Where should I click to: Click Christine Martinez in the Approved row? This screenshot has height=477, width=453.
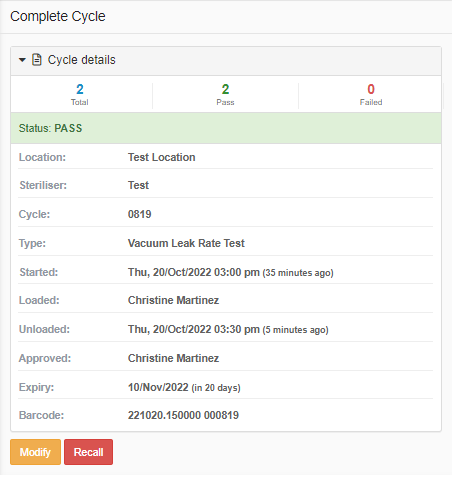tap(173, 358)
